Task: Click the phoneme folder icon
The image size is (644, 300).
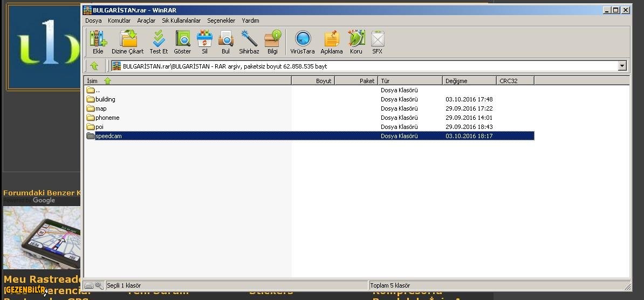Action: (x=91, y=118)
